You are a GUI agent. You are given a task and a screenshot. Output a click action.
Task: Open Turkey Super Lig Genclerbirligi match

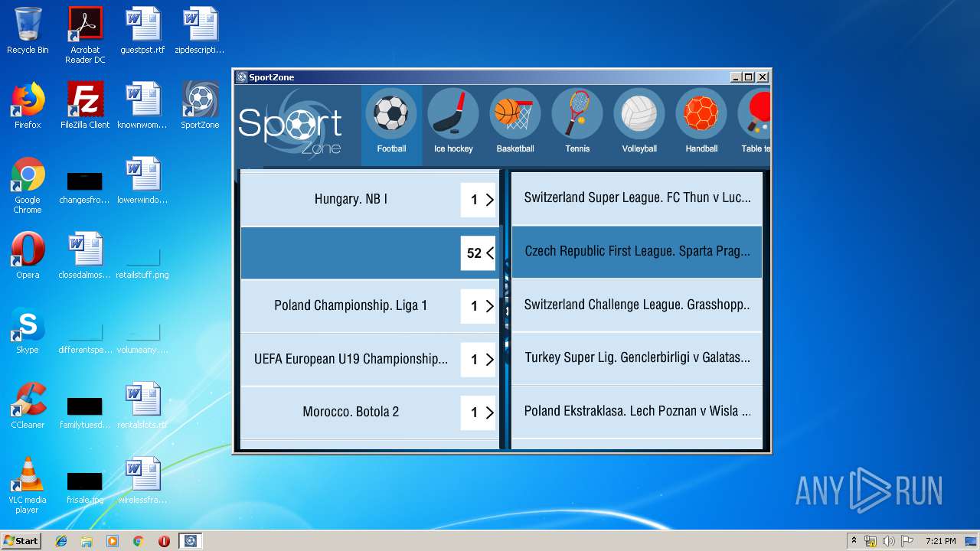[637, 357]
